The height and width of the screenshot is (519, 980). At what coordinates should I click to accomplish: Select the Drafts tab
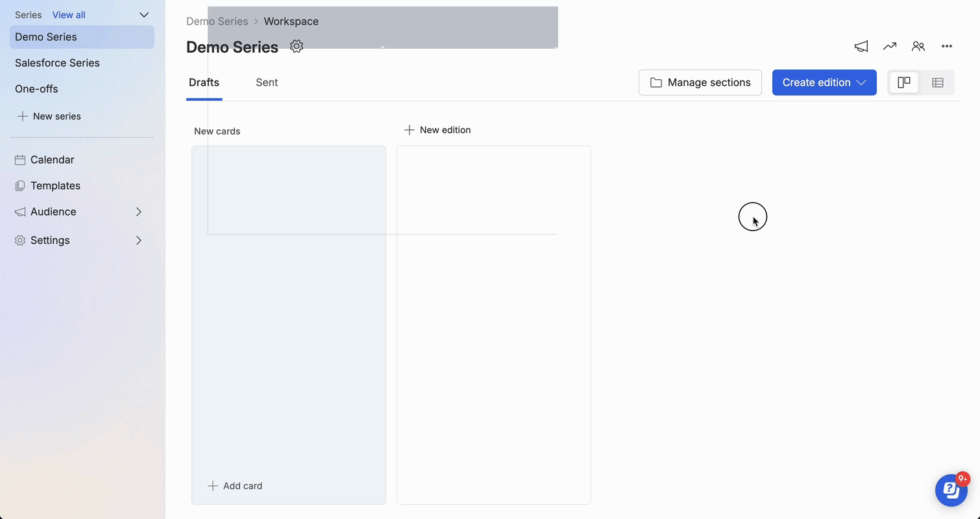pos(204,82)
